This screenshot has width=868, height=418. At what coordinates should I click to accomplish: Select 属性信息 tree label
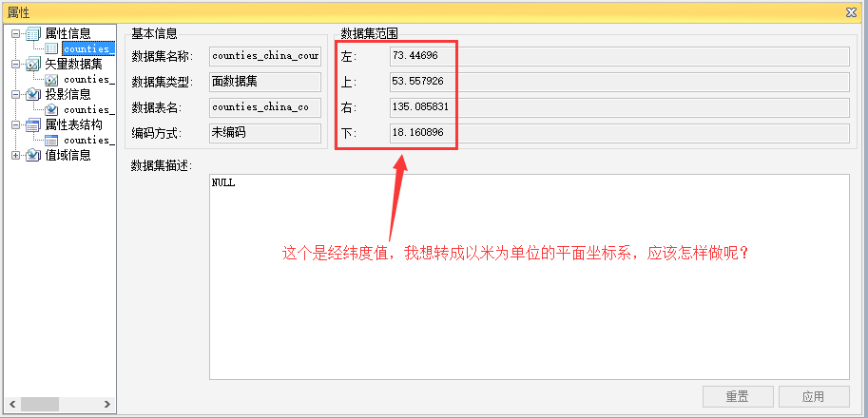(x=68, y=34)
